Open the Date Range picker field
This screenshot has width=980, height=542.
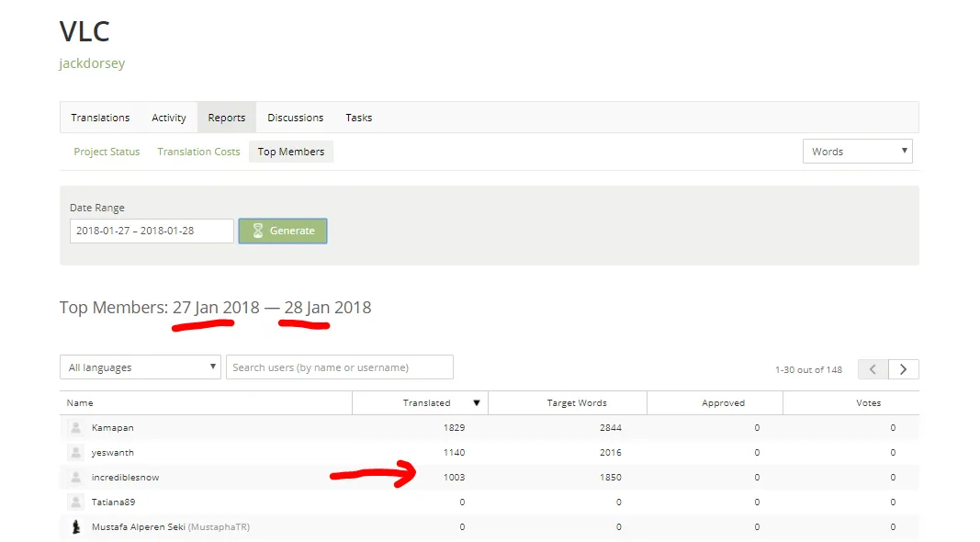tap(152, 231)
